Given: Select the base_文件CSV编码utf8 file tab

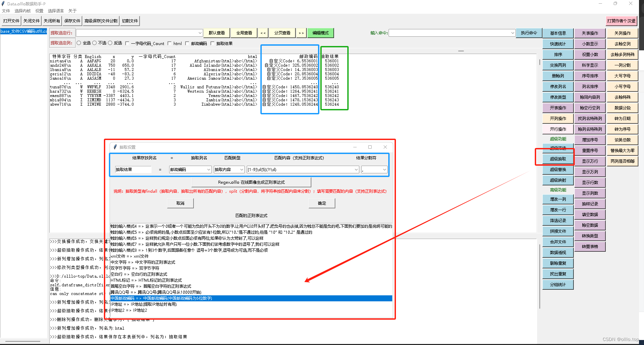Looking at the screenshot, I should [x=24, y=31].
